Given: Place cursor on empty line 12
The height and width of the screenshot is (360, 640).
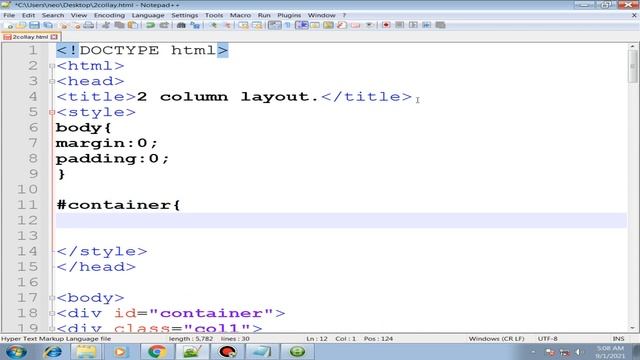Looking at the screenshot, I should click(x=341, y=220).
